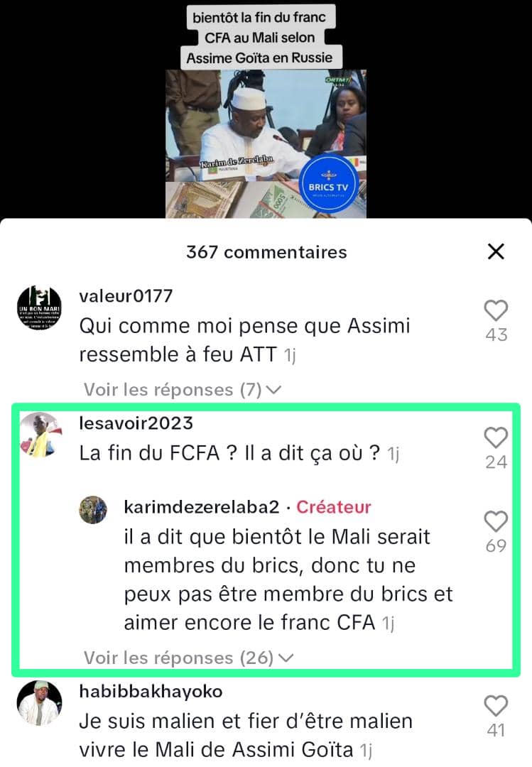
Task: Tap the BRICS TV logo in the video
Action: 328,185
